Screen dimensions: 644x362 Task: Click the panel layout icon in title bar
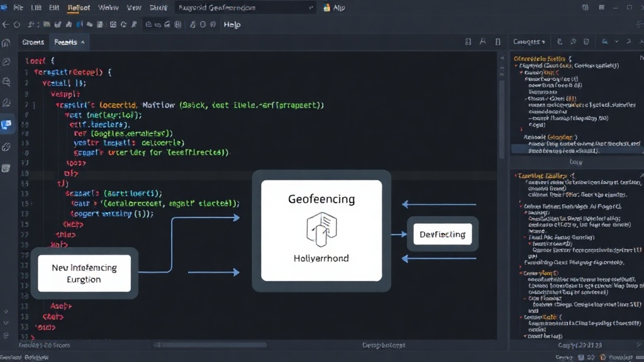point(601,8)
